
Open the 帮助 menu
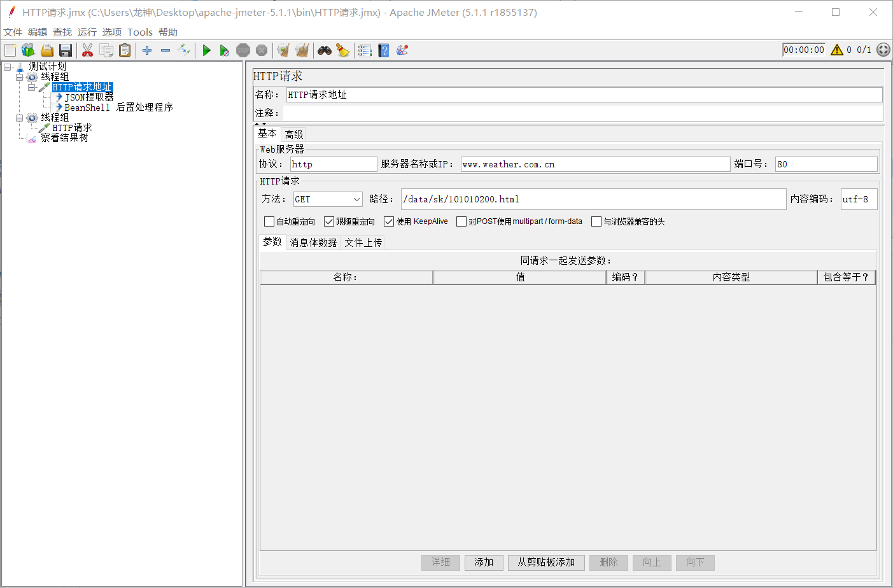click(x=168, y=32)
